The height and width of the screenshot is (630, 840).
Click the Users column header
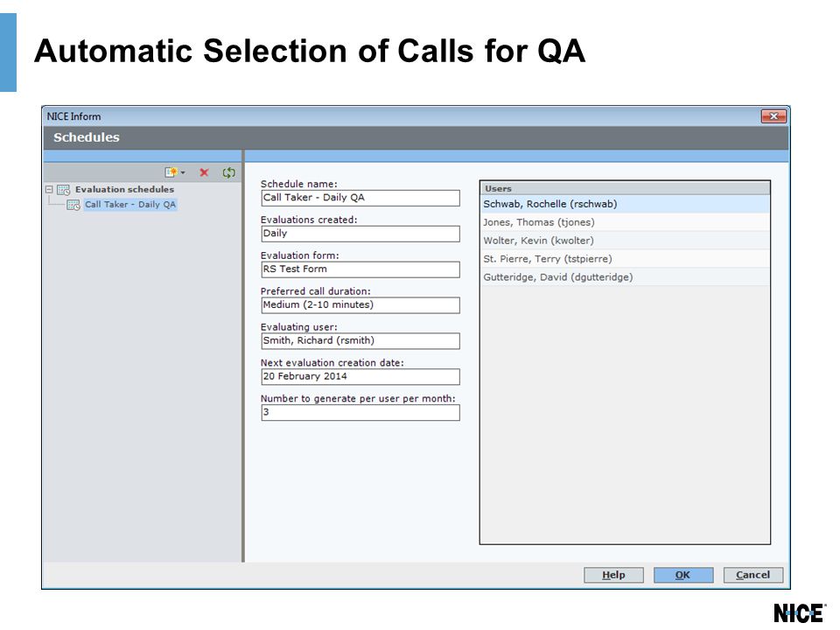click(625, 189)
